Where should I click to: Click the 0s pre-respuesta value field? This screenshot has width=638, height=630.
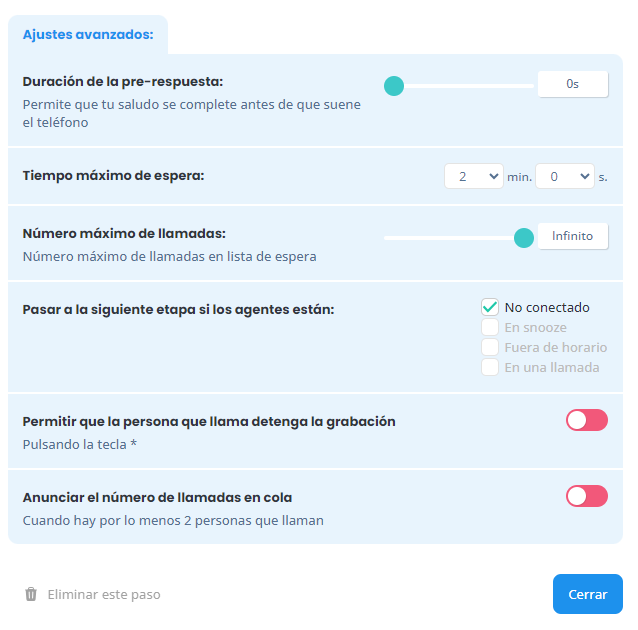point(573,84)
